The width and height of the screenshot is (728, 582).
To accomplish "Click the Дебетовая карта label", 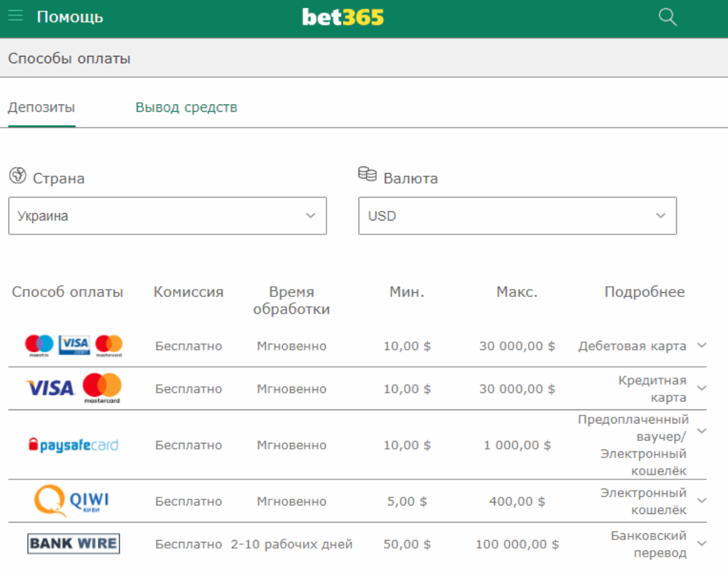I will (x=632, y=346).
